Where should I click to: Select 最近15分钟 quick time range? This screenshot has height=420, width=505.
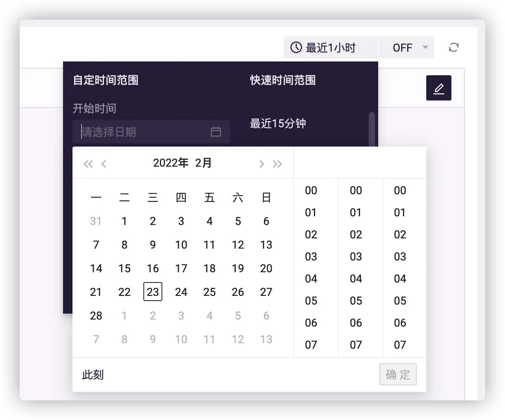(x=278, y=124)
